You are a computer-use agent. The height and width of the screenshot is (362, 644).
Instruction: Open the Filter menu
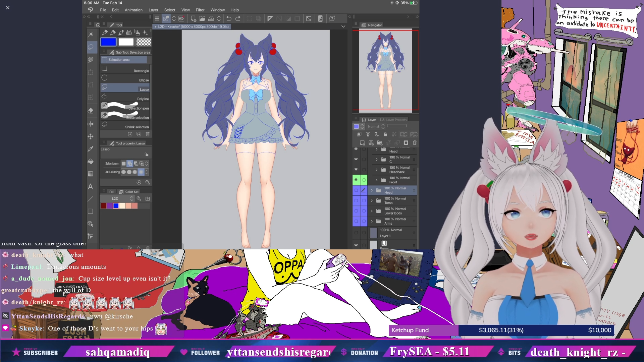[200, 10]
